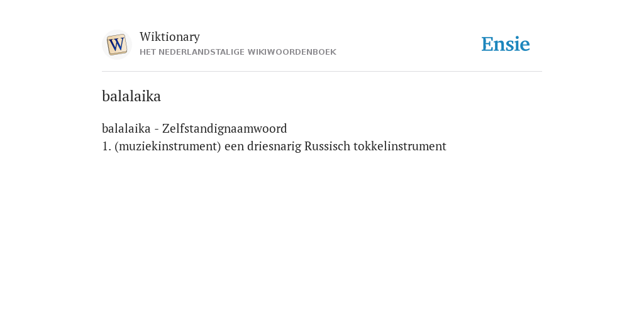
Task: Click the subtitle 'Het Nederlandstalige Wikiwoordenboek'
Action: click(x=238, y=52)
